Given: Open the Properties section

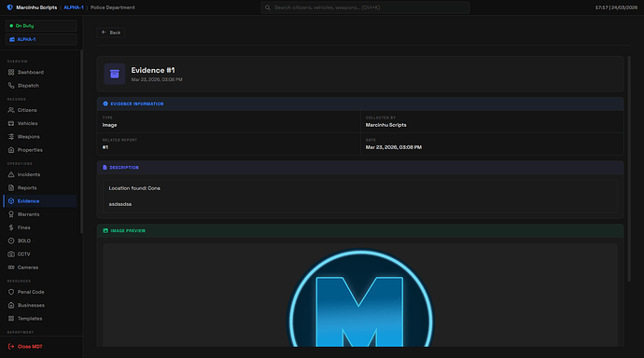Looking at the screenshot, I should (40, 150).
